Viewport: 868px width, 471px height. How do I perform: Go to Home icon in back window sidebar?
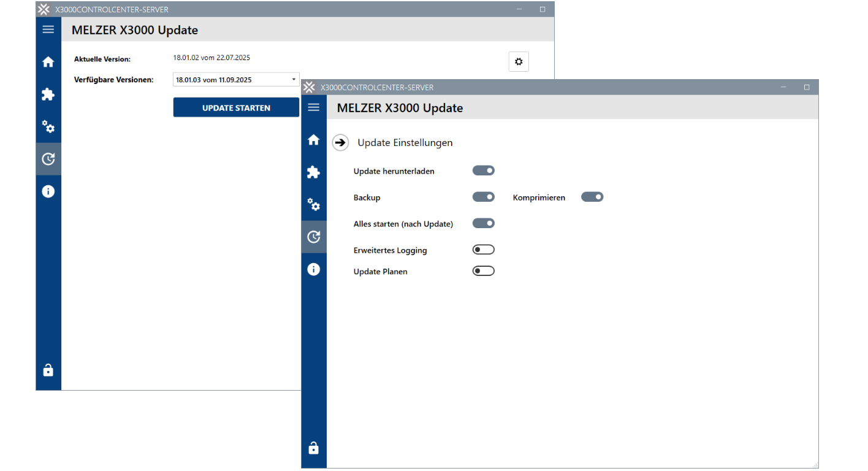(x=48, y=62)
